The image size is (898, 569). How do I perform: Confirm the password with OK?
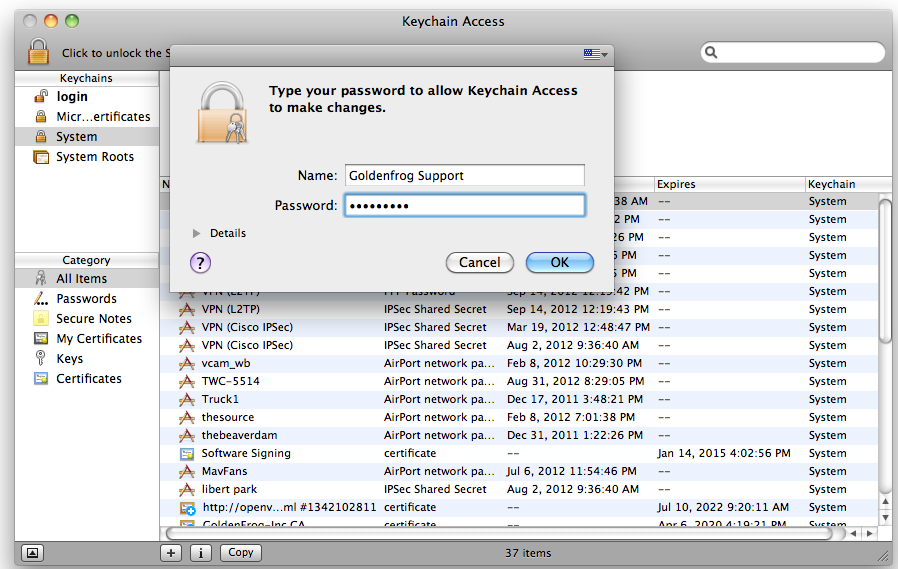click(x=560, y=262)
